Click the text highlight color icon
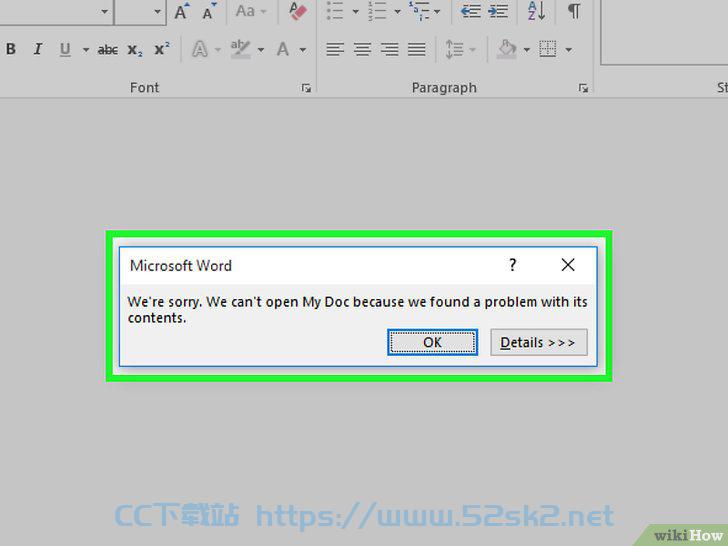The image size is (728, 546). click(x=240, y=49)
